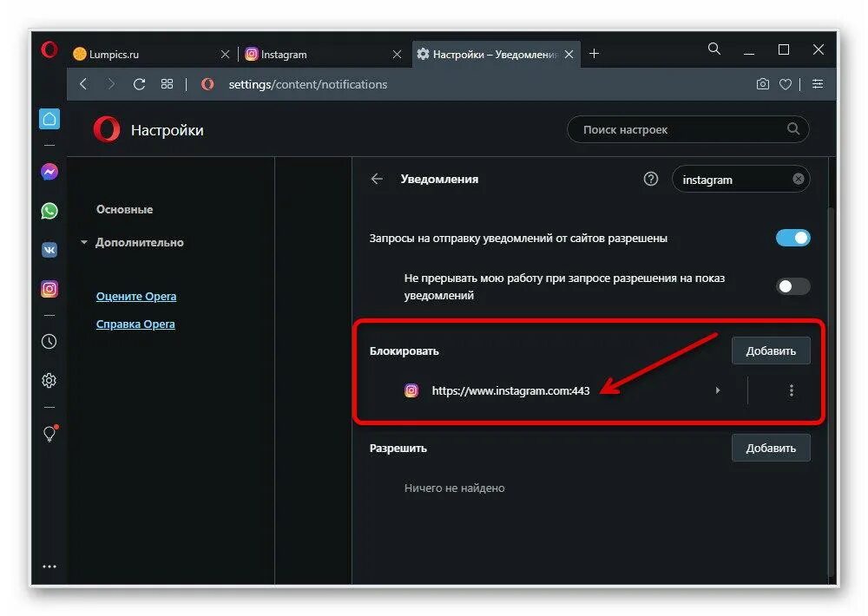868x616 pixels.
Task: Expand details arrow for instagram.com:443
Action: coord(718,390)
